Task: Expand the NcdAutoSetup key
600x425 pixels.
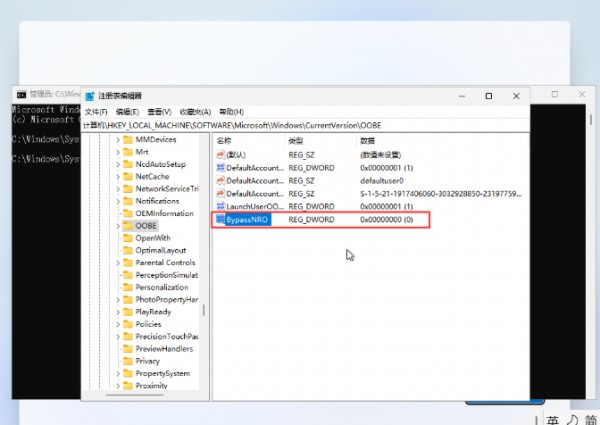Action: pos(118,164)
